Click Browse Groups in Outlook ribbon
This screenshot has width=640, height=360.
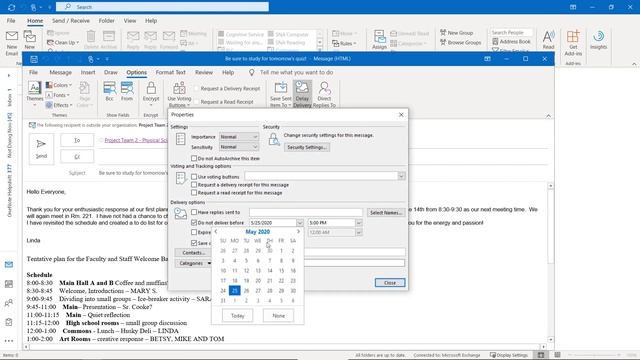460,42
